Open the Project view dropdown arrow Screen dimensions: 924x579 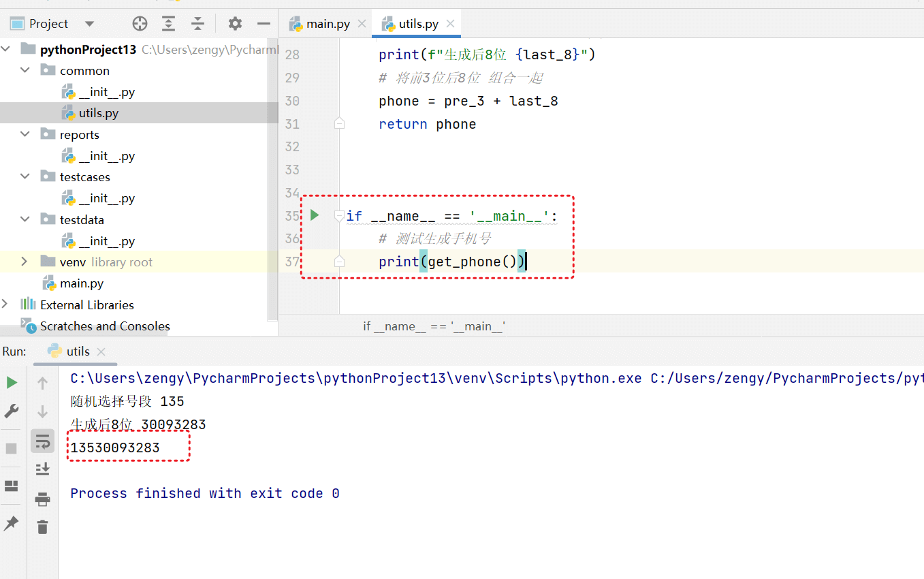tap(89, 24)
